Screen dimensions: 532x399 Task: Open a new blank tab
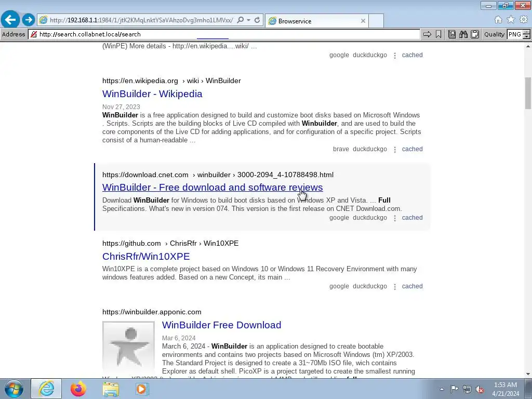[x=376, y=21]
